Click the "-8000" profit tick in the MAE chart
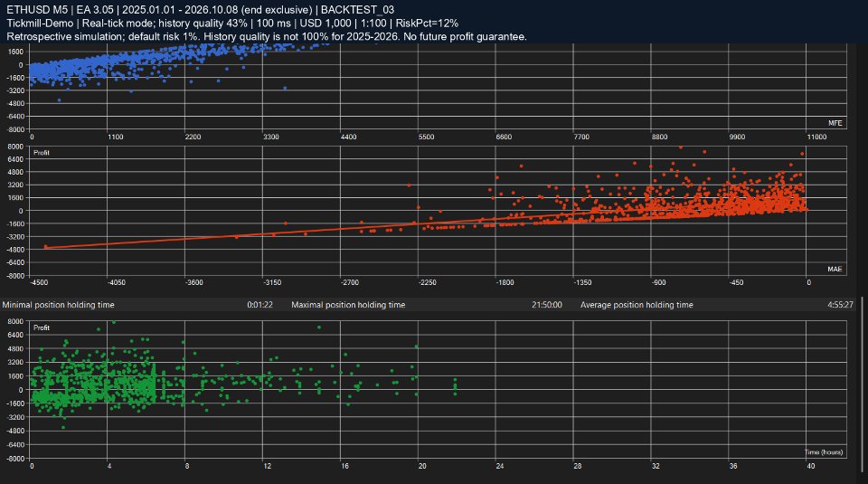Viewport: 868px width, 484px height. tap(15, 276)
